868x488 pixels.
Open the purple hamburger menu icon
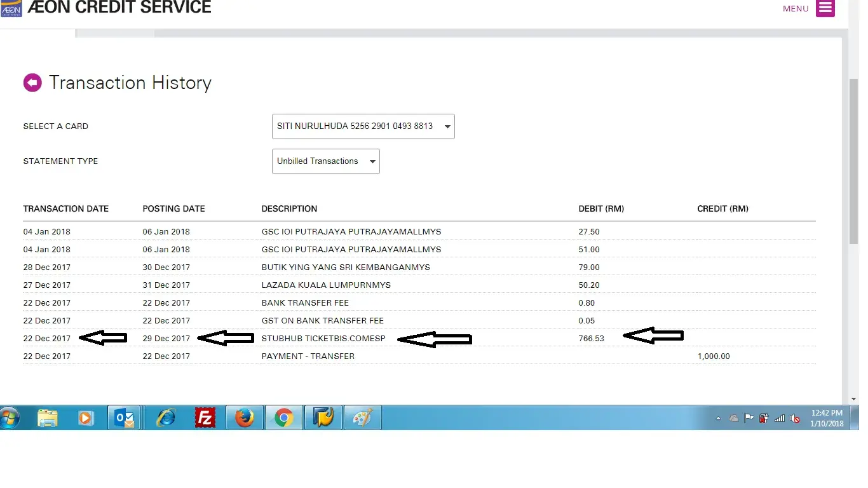tap(825, 8)
